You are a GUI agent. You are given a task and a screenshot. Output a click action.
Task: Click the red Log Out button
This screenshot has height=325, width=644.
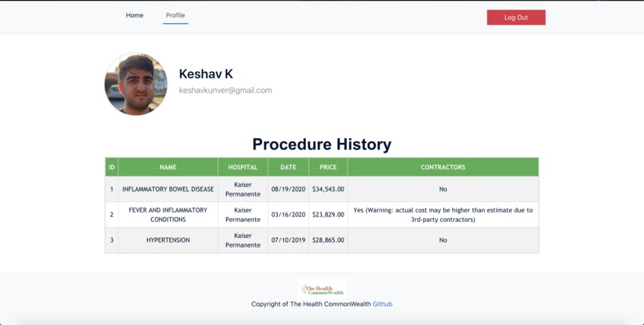click(x=516, y=18)
